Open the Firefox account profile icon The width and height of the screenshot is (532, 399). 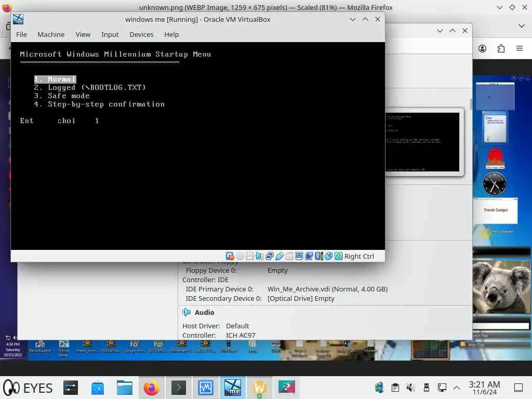482,48
